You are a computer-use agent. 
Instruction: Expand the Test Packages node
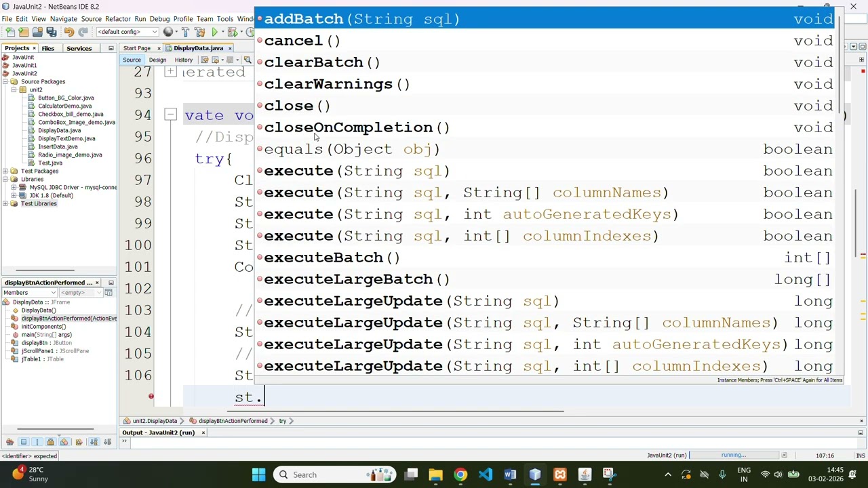(x=5, y=171)
